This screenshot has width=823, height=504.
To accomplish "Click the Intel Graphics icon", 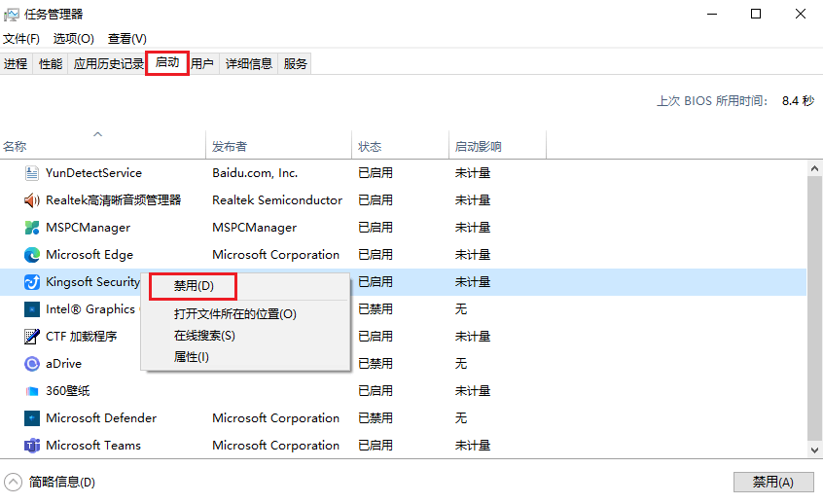I will pyautogui.click(x=32, y=309).
